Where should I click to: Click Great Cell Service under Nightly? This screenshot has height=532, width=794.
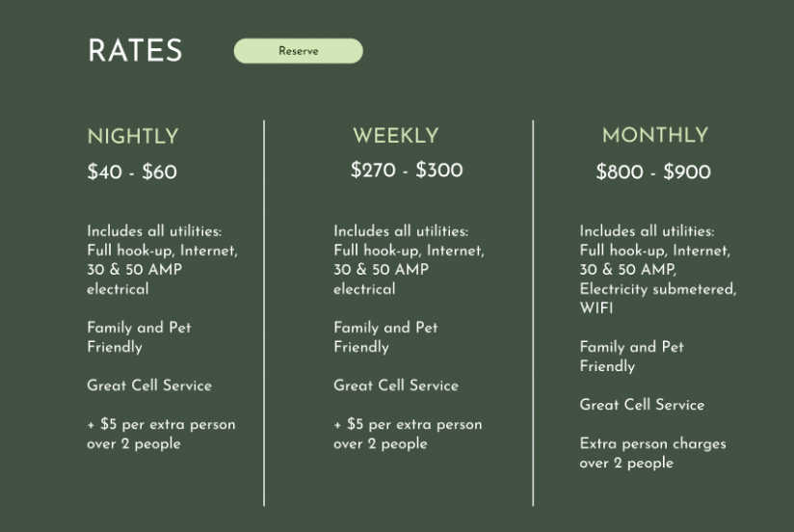pos(149,386)
